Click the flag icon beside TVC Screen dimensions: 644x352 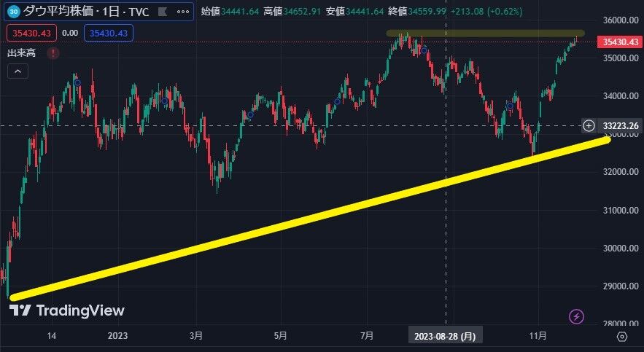click(x=163, y=12)
